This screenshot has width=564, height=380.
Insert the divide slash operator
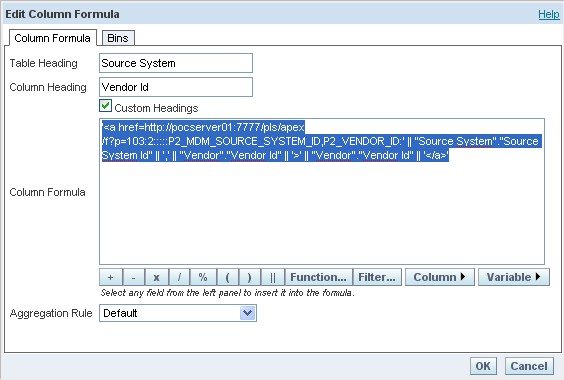pos(179,277)
